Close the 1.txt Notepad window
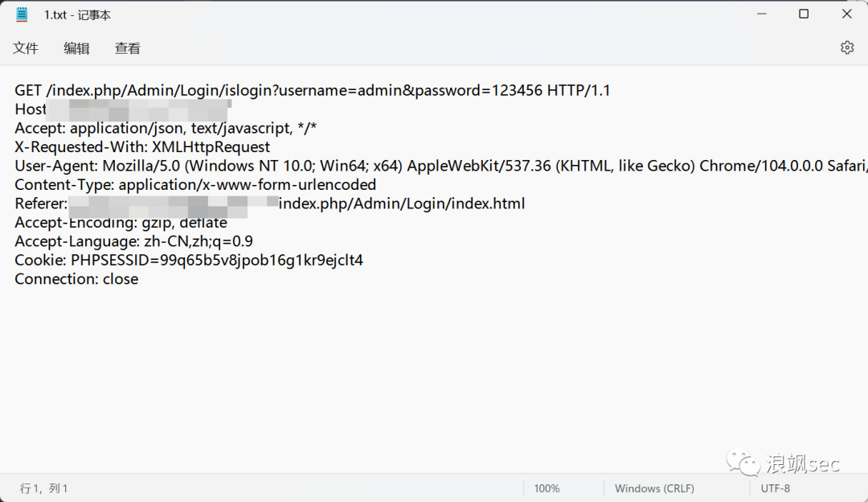Image resolution: width=868 pixels, height=502 pixels. coord(847,14)
